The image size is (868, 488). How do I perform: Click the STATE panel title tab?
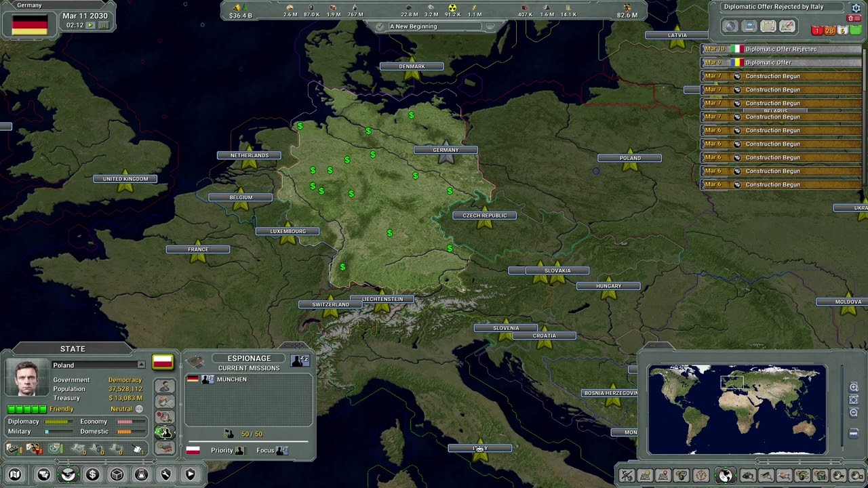[73, 349]
